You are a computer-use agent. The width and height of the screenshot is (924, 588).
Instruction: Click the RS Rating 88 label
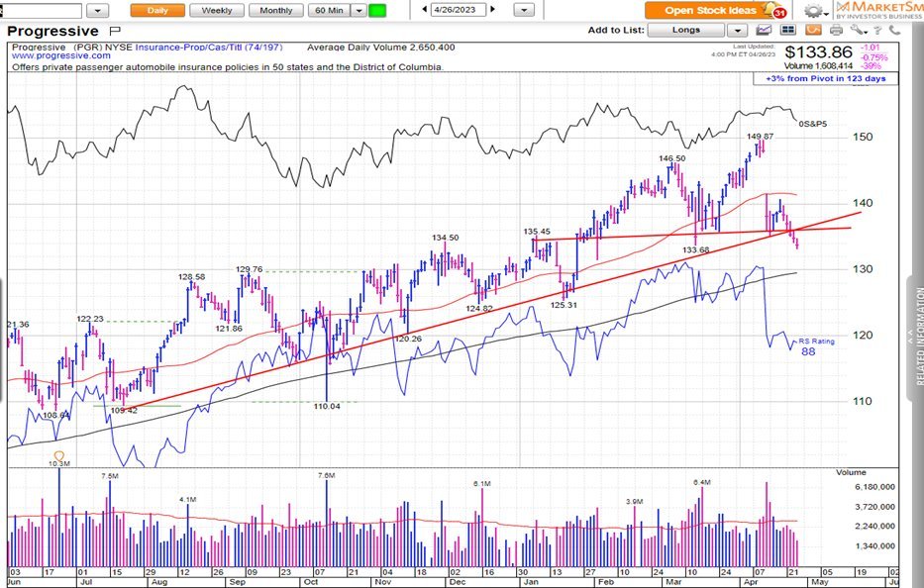816,347
